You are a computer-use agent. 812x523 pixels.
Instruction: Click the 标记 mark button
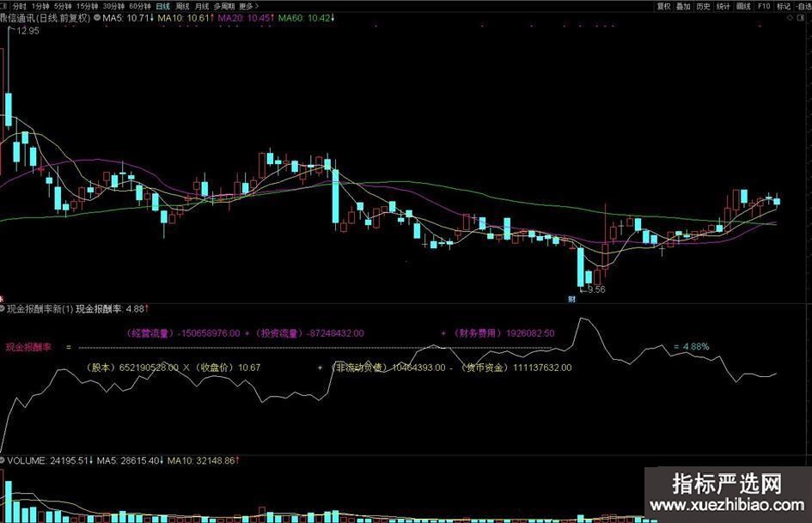[784, 6]
